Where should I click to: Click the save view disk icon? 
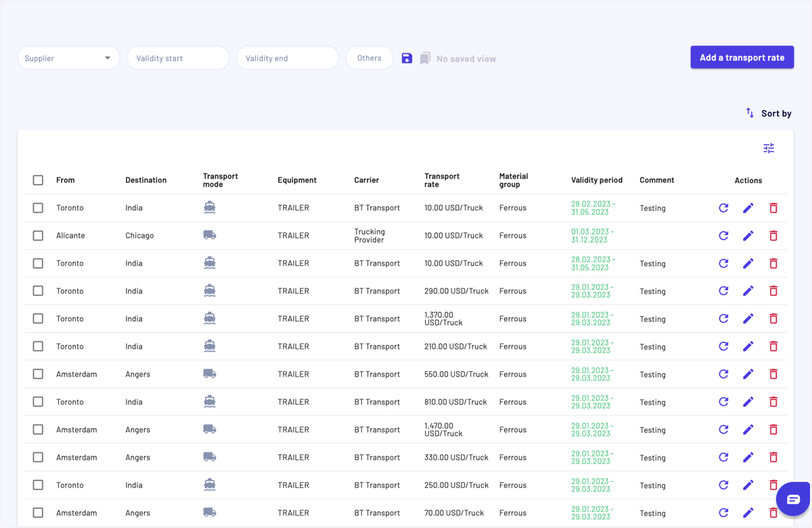tap(407, 58)
